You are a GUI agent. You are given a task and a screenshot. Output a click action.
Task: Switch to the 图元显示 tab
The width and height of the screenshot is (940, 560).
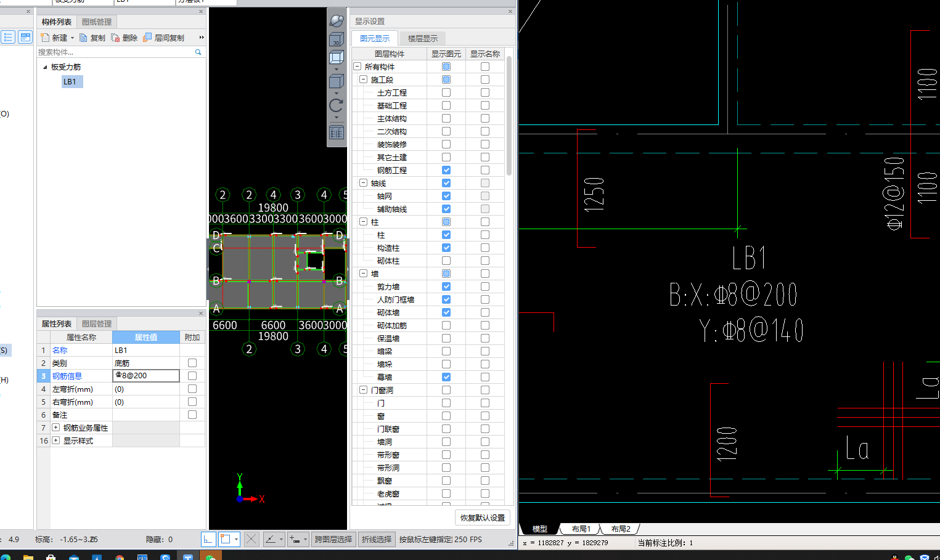(375, 38)
